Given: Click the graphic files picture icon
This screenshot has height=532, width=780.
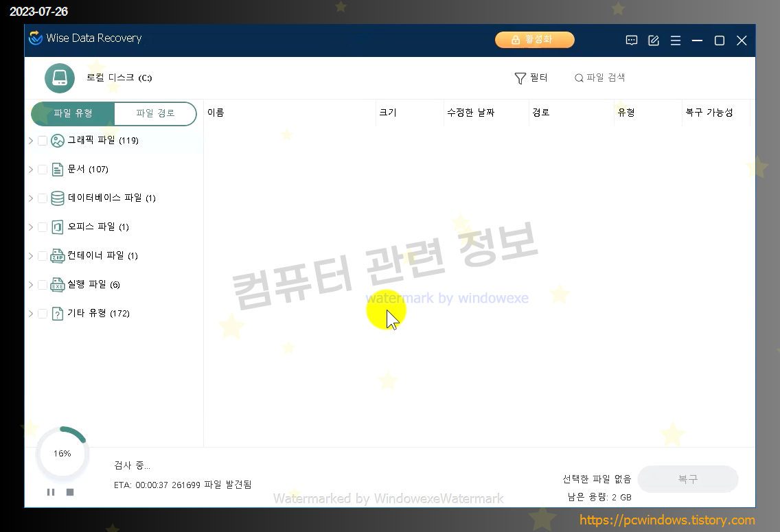Looking at the screenshot, I should pyautogui.click(x=58, y=141).
